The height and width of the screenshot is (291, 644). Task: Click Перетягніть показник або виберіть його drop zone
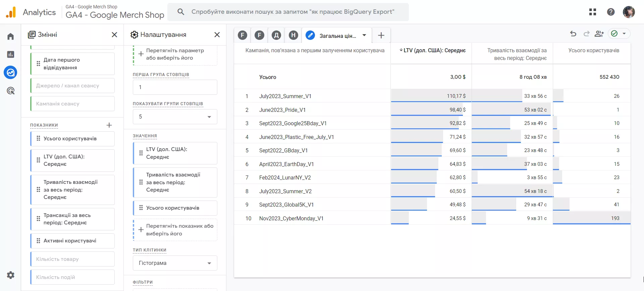pyautogui.click(x=175, y=230)
